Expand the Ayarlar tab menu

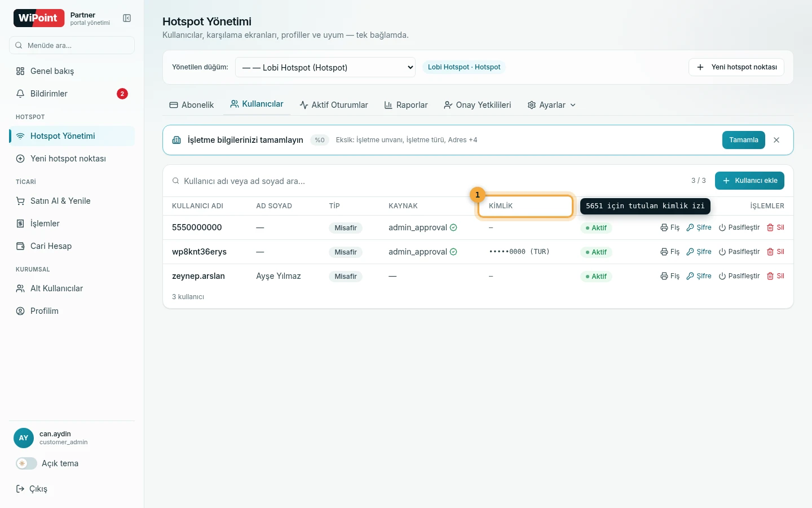tap(551, 105)
